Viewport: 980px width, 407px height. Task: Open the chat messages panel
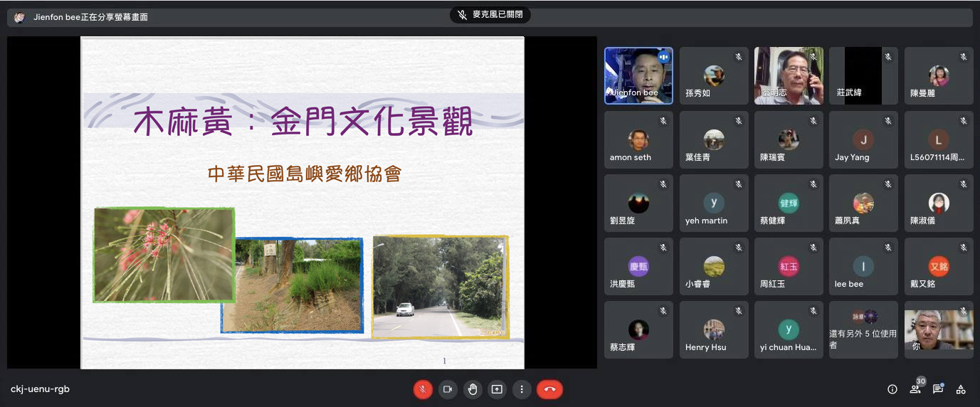938,389
